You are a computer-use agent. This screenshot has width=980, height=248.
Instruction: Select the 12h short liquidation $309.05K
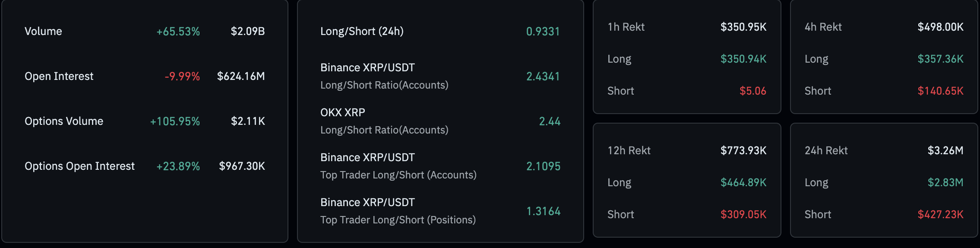click(743, 215)
